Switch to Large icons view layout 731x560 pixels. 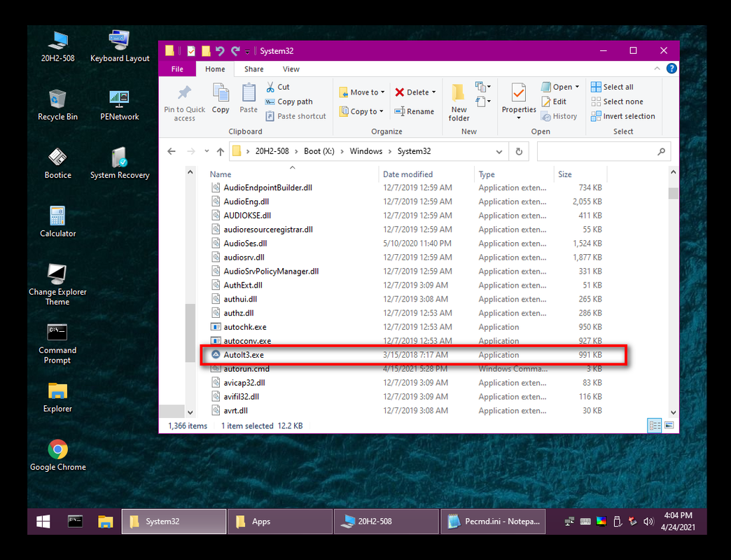tap(669, 426)
